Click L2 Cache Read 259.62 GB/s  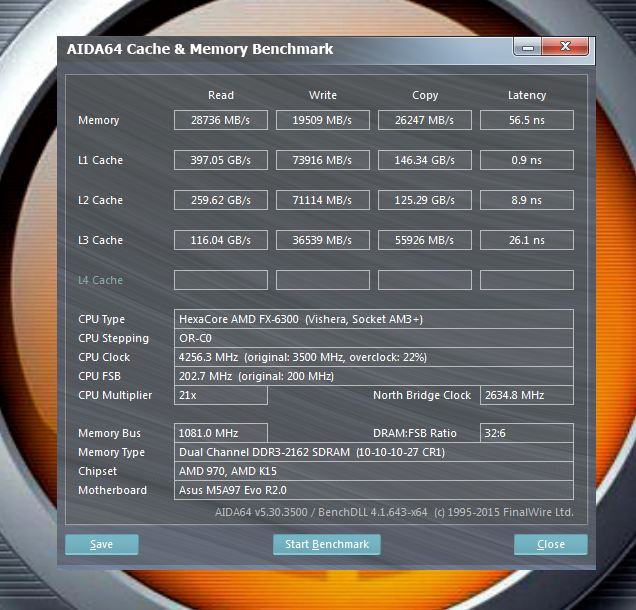click(x=221, y=200)
